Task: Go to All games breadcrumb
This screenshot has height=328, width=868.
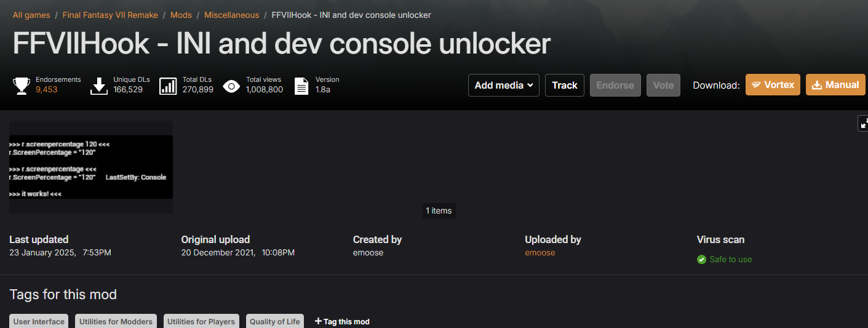Action: coord(31,15)
